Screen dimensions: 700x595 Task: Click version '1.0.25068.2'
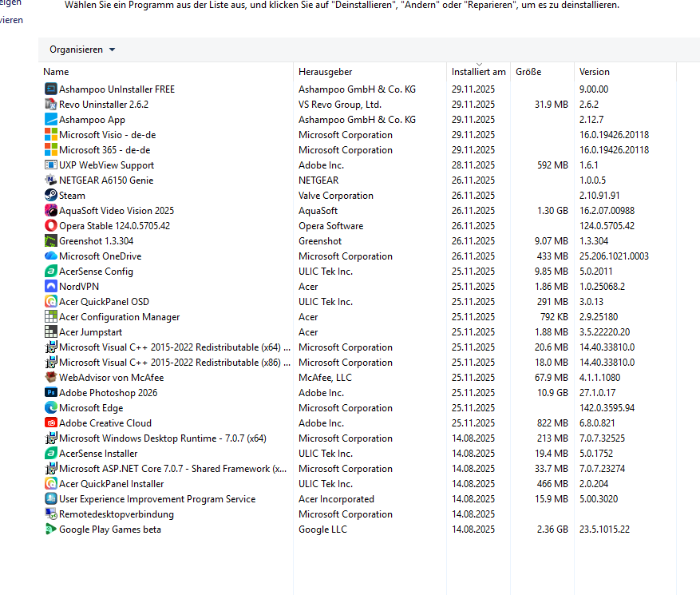click(x=602, y=287)
